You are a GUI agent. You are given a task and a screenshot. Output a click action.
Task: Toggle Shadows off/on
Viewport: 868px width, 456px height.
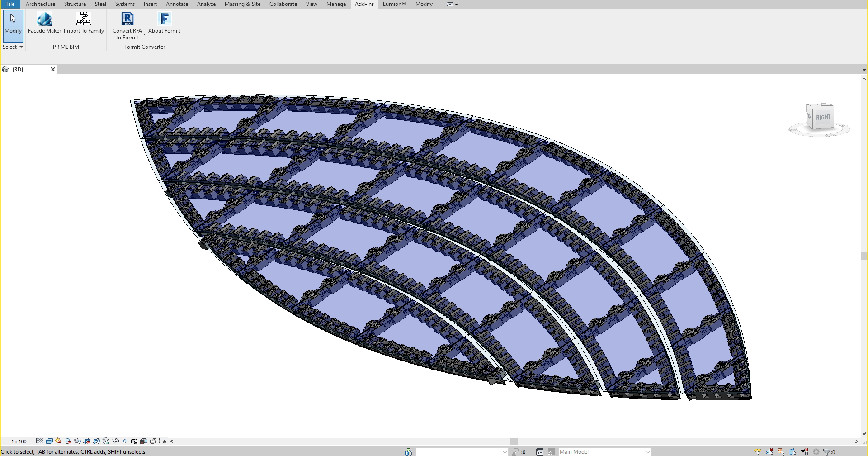(x=68, y=441)
